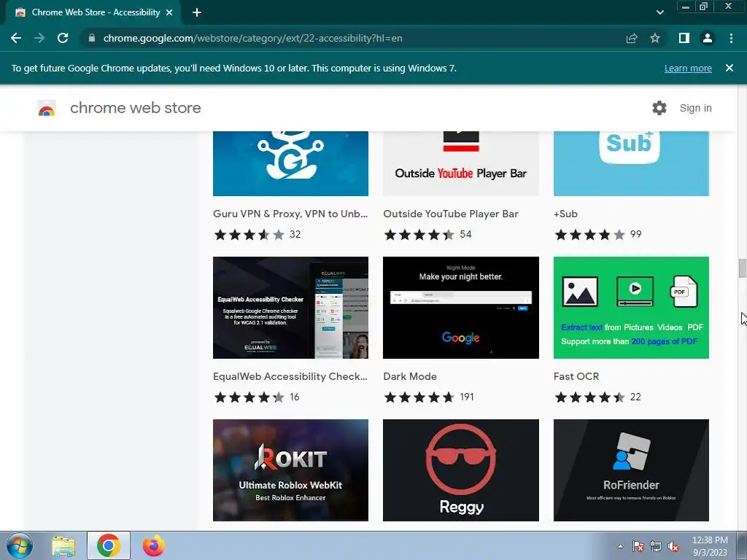This screenshot has height=560, width=747.
Task: Dismiss the Windows 7 update notice
Action: tap(729, 68)
